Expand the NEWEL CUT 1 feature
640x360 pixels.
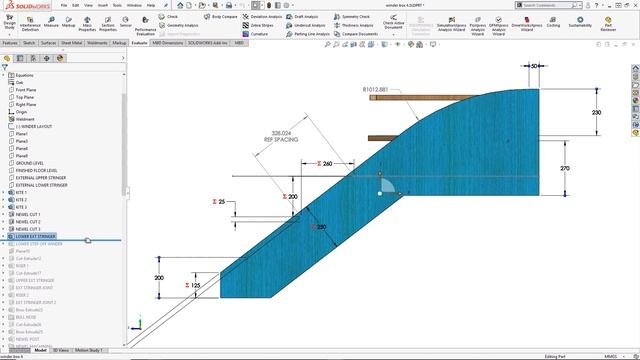(4, 214)
